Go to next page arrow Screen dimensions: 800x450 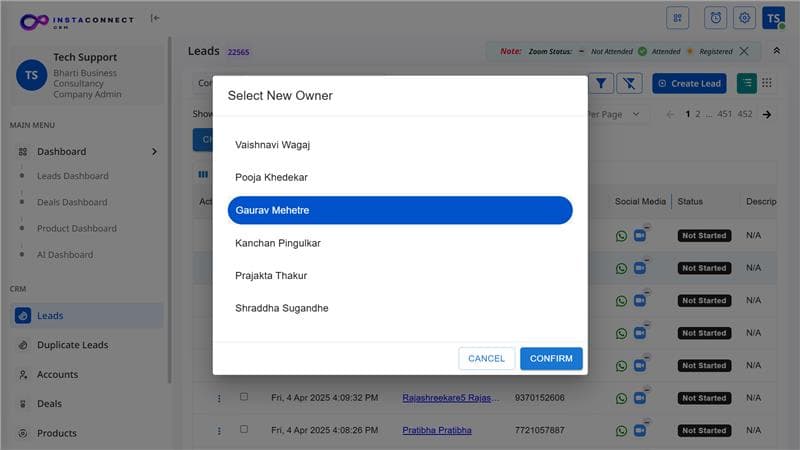point(767,114)
